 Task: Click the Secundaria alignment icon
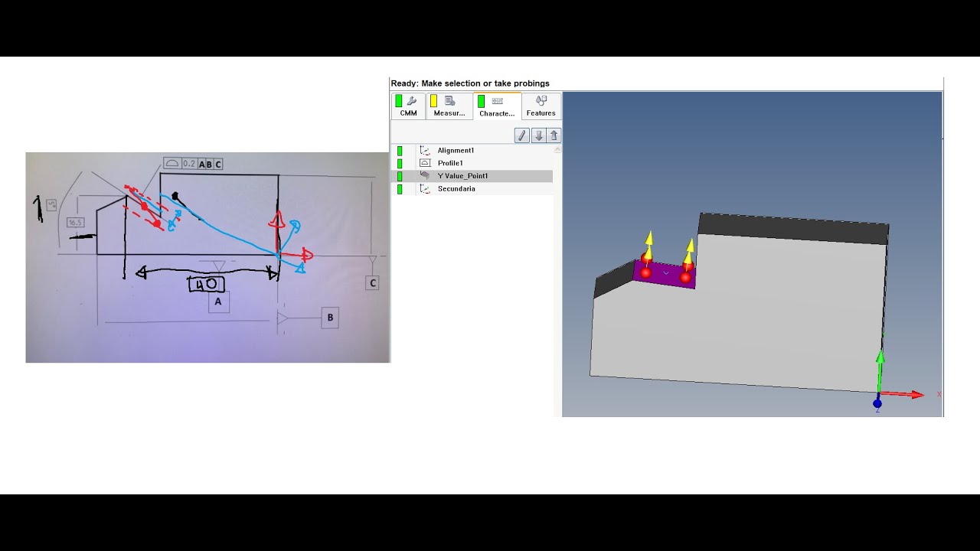click(x=425, y=189)
